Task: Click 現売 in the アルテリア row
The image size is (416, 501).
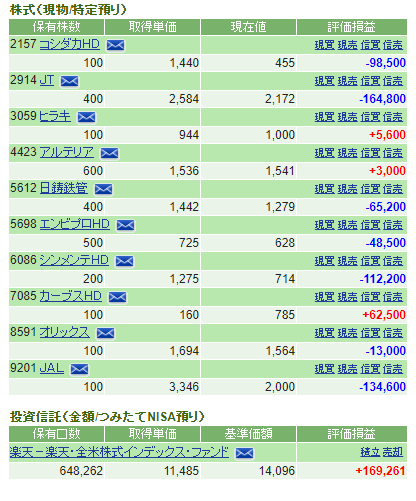Action: [x=347, y=153]
